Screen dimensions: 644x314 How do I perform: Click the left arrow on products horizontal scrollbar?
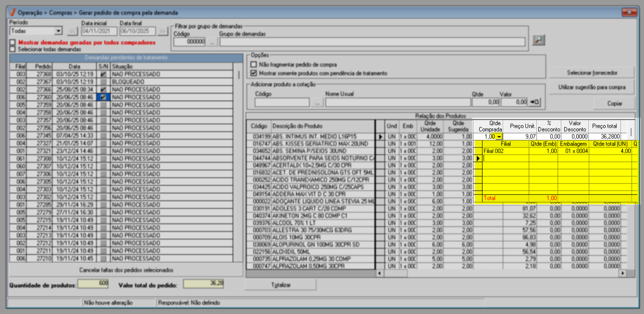(380, 273)
